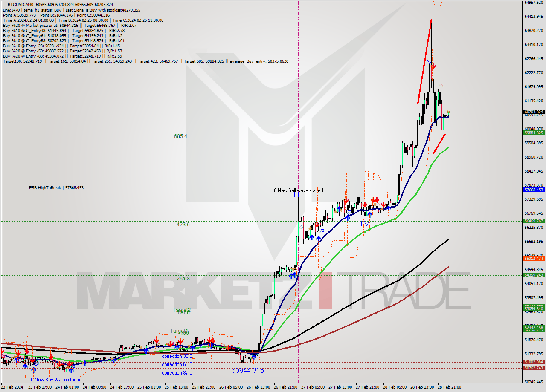Click the '23 Feb 2024' date label
The height and width of the screenshot is (392, 546).
(x=12, y=388)
